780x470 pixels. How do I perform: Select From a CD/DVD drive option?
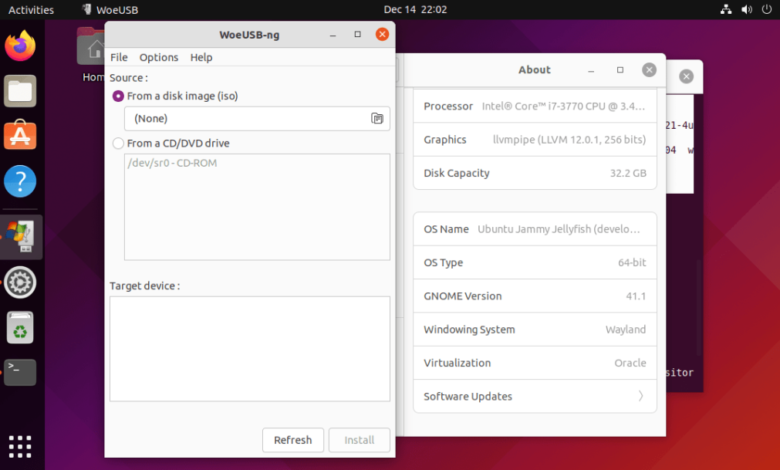(171, 143)
